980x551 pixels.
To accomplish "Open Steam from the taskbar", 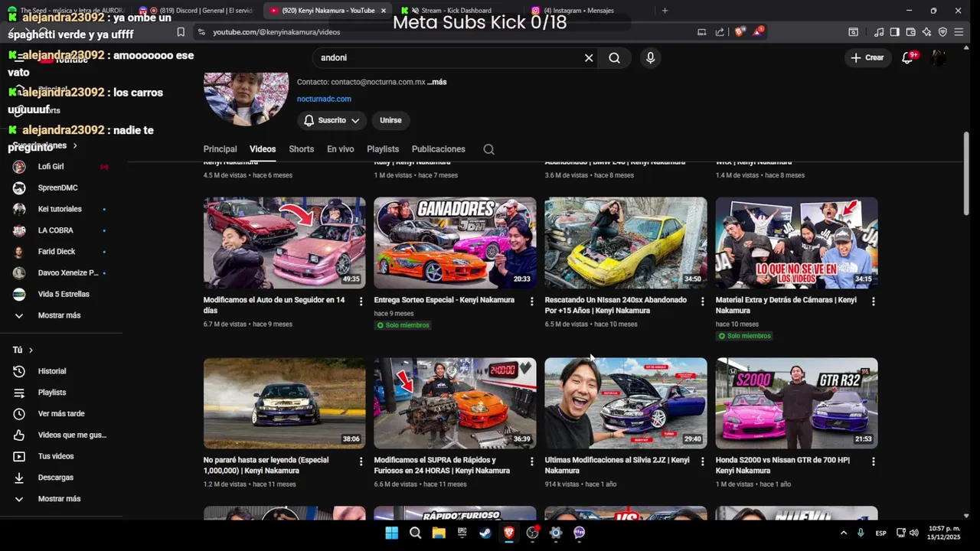I will pyautogui.click(x=485, y=533).
